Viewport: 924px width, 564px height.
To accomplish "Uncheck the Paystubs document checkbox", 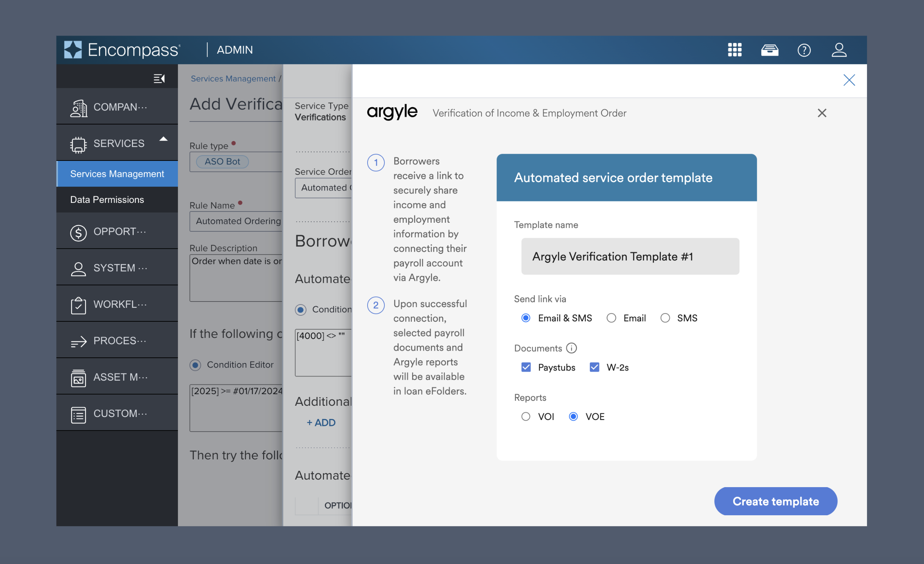I will (526, 367).
